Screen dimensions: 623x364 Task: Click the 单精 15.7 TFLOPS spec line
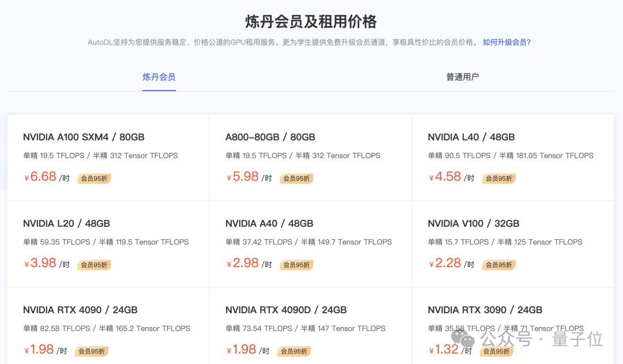point(505,242)
